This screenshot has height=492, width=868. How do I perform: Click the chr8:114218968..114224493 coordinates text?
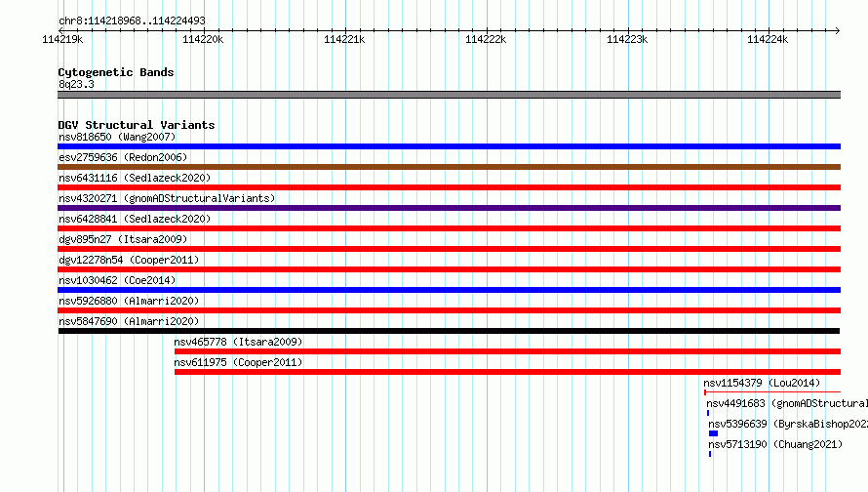[132, 20]
